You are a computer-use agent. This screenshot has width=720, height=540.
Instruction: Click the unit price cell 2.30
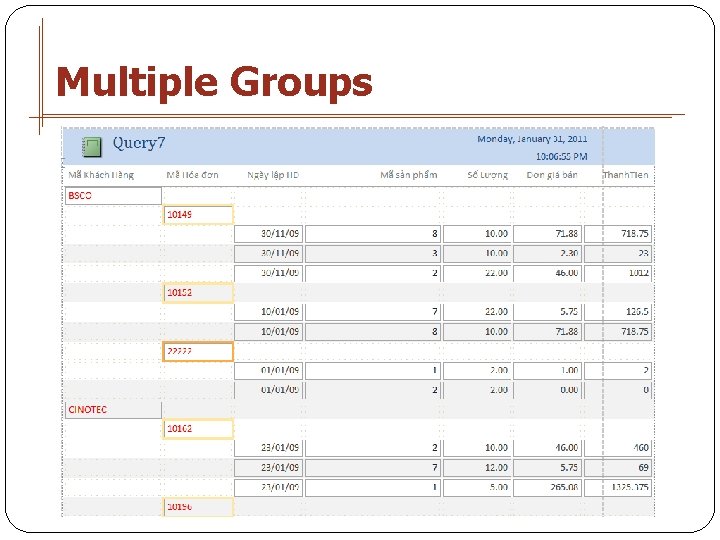547,253
